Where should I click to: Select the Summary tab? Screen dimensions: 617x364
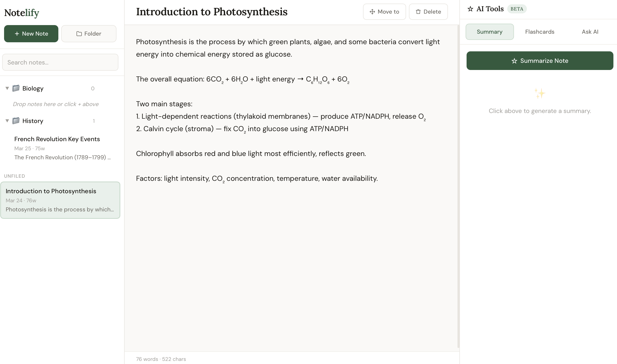tap(489, 32)
